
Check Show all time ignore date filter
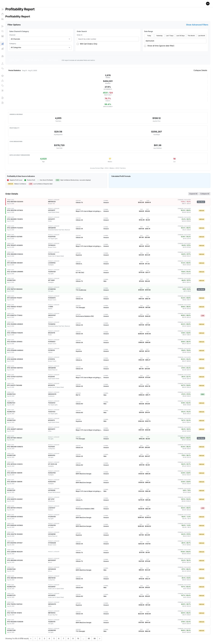pyautogui.click(x=145, y=46)
